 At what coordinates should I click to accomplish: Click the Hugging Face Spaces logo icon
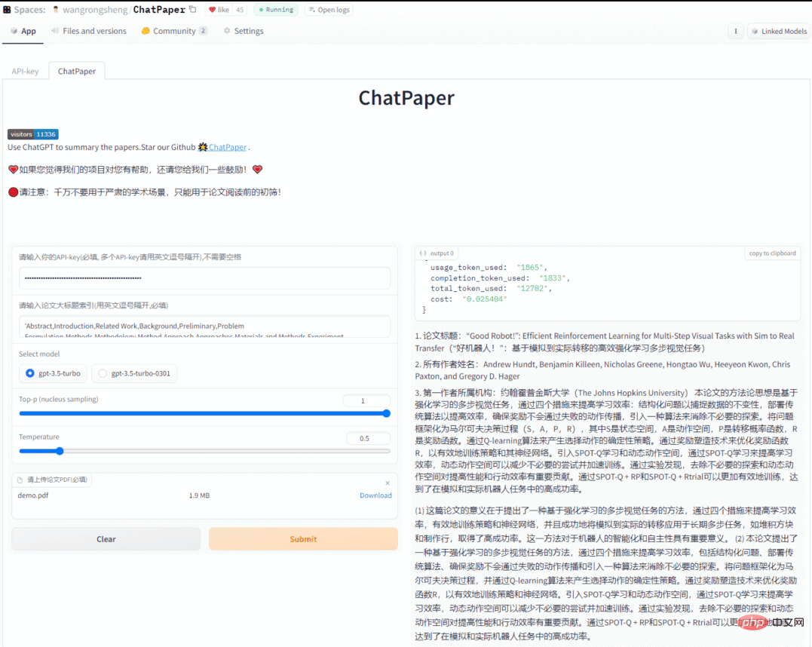[8, 10]
